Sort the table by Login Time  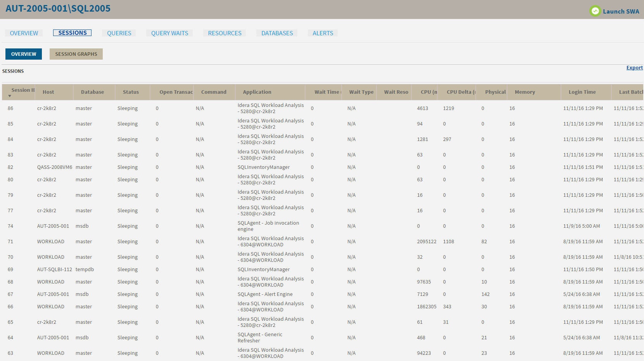coord(582,92)
